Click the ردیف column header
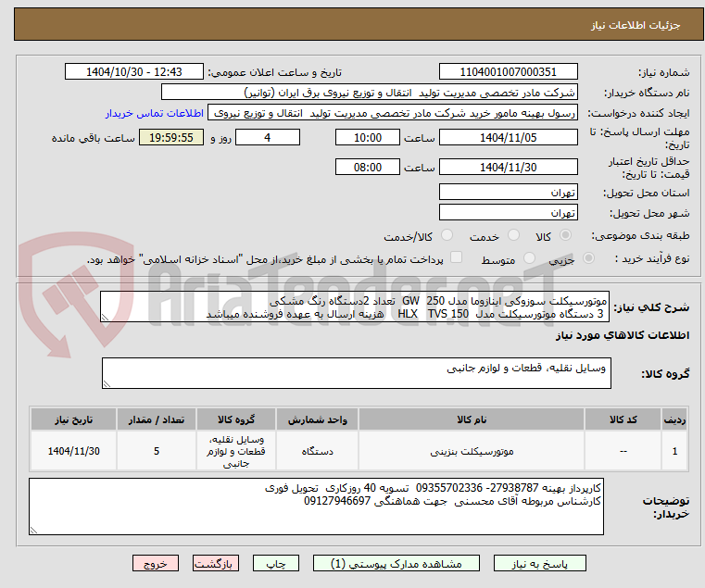The height and width of the screenshot is (588, 705). point(674,419)
